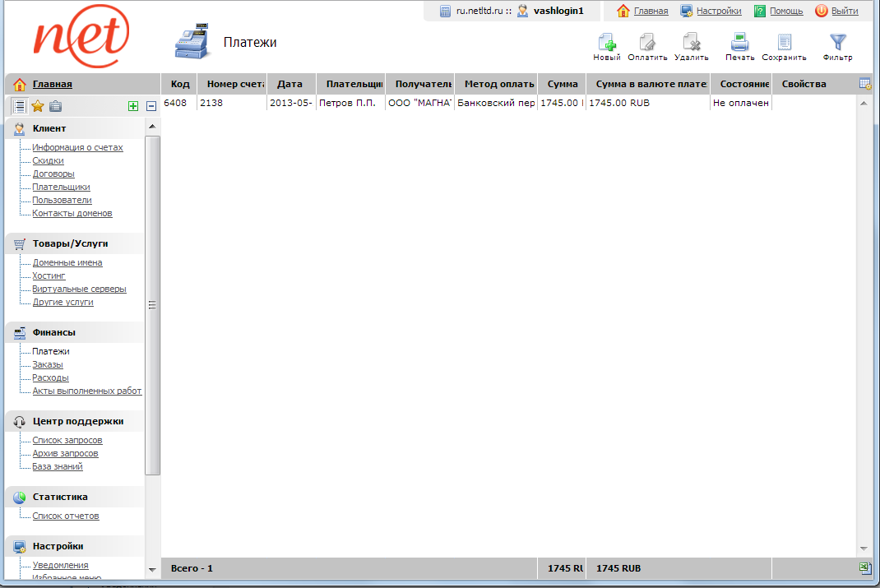Open favorites star icon in sidebar
This screenshot has height=588, width=880.
[37, 105]
